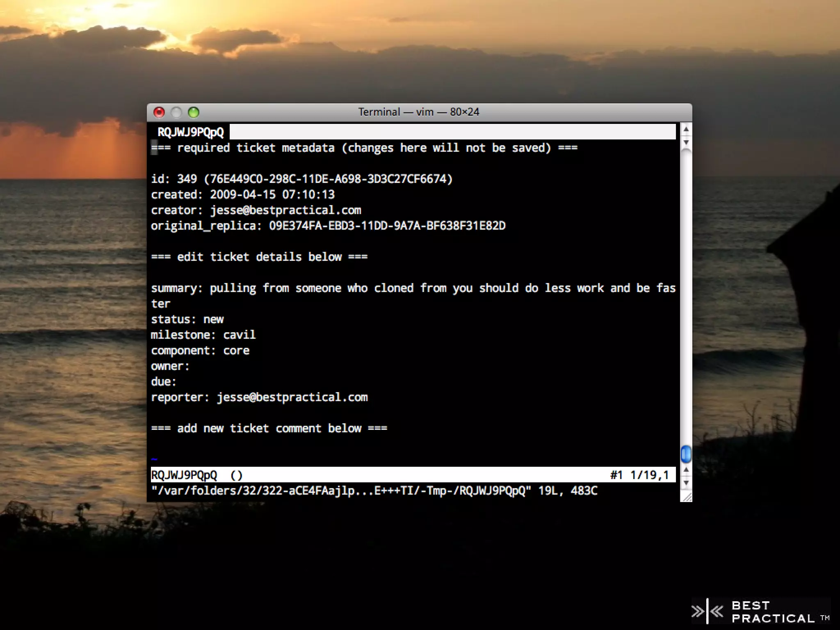
Task: Click the top scrollbar up arrow
Action: 686,130
